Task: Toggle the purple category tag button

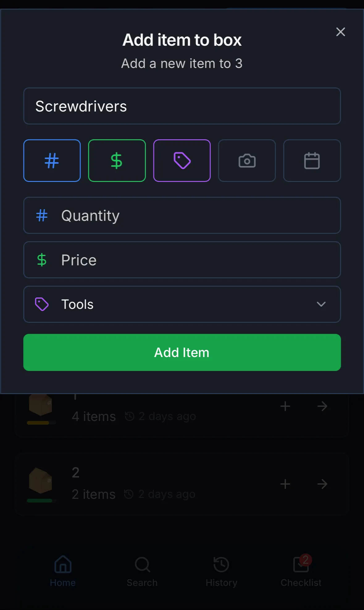Action: point(182,161)
